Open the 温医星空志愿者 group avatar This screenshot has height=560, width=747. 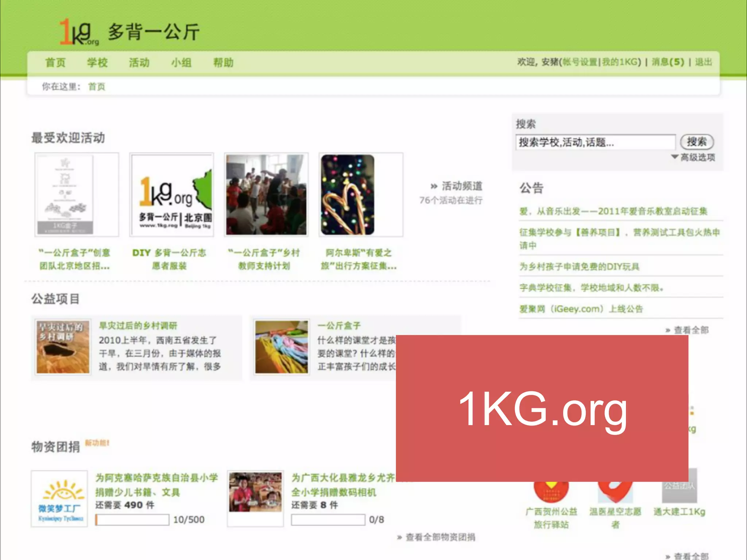point(615,492)
